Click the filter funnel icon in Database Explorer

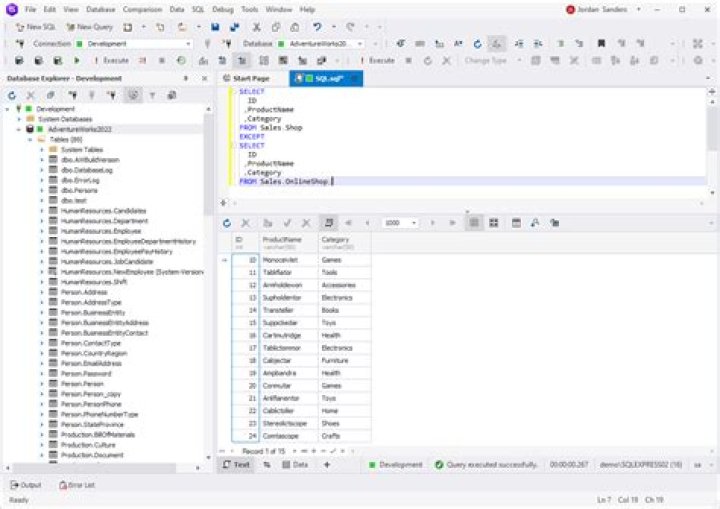click(152, 95)
